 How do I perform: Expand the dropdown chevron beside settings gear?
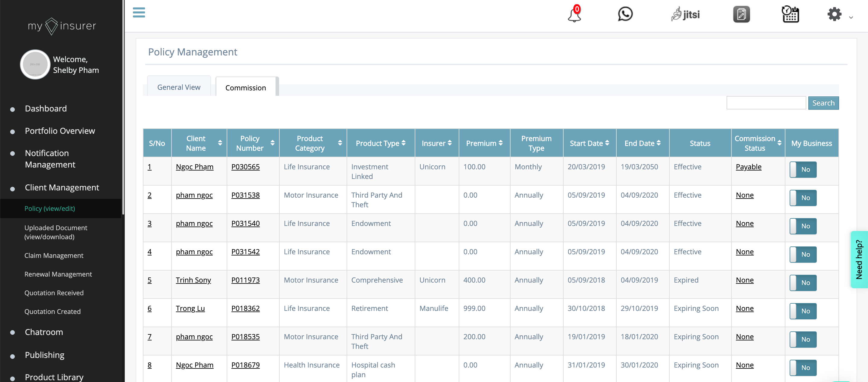[851, 17]
